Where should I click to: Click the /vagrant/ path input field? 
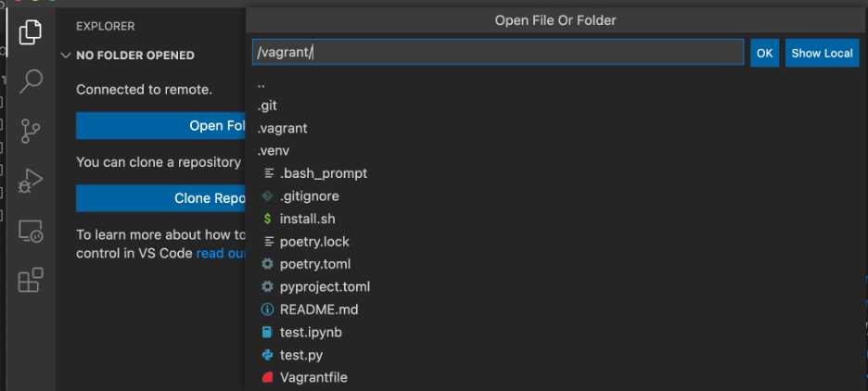[498, 53]
